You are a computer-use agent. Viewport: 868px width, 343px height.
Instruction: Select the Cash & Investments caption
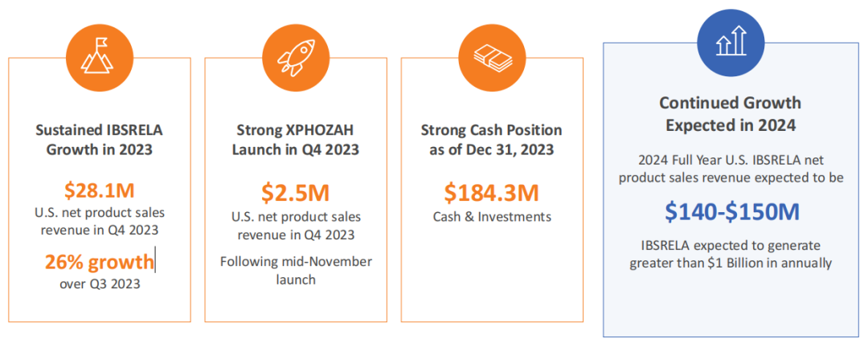[x=492, y=216]
